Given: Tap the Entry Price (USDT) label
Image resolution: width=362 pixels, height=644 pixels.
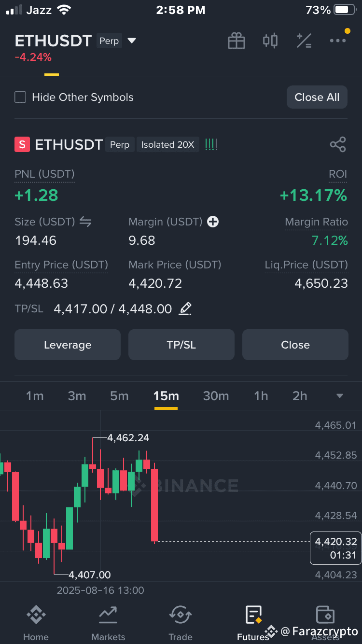Looking at the screenshot, I should pos(61,265).
